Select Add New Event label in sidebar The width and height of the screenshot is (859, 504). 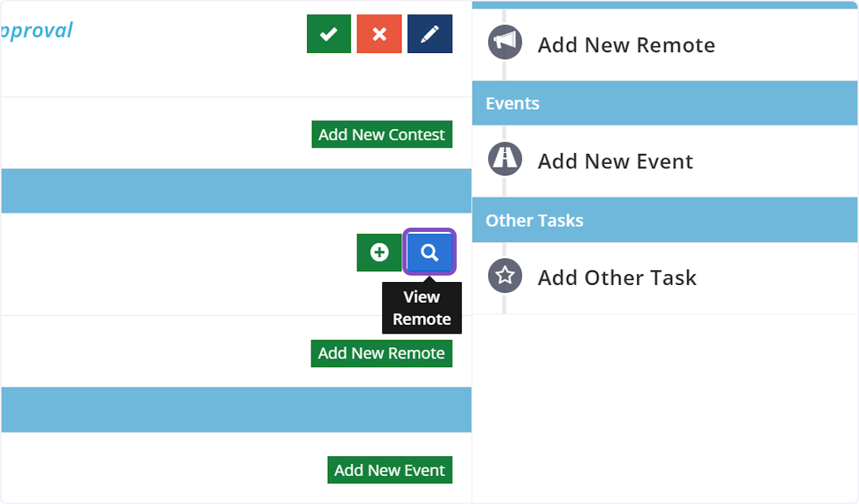pos(615,162)
